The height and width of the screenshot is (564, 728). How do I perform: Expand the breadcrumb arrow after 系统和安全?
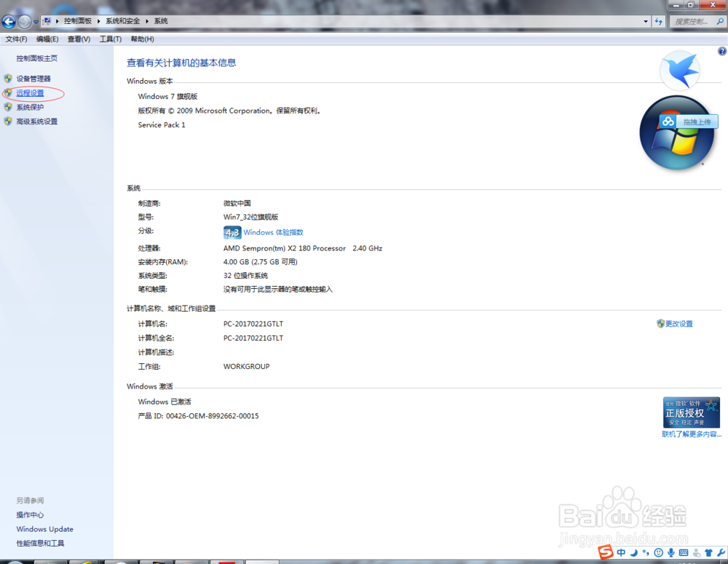coord(147,21)
